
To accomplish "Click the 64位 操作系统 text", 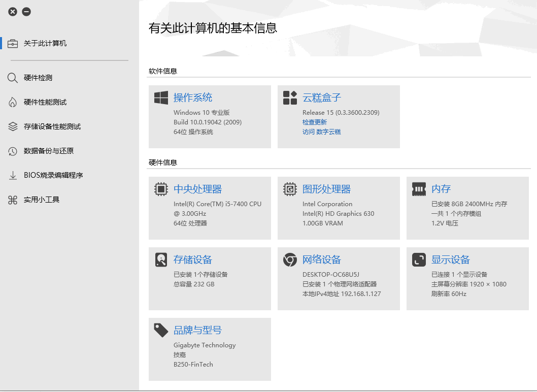I will coord(193,132).
